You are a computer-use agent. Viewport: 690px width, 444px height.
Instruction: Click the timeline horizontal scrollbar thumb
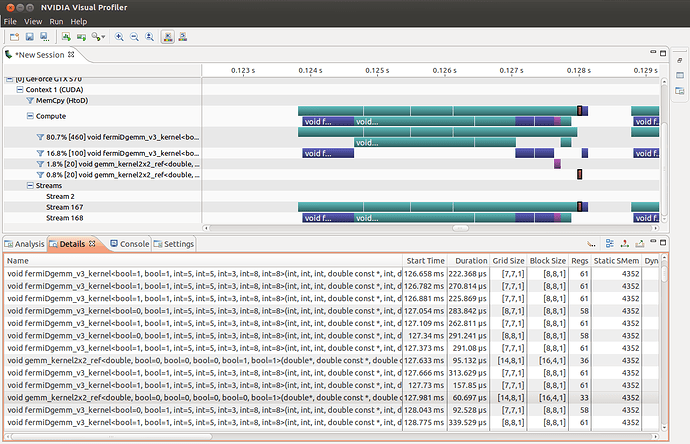click(x=460, y=228)
